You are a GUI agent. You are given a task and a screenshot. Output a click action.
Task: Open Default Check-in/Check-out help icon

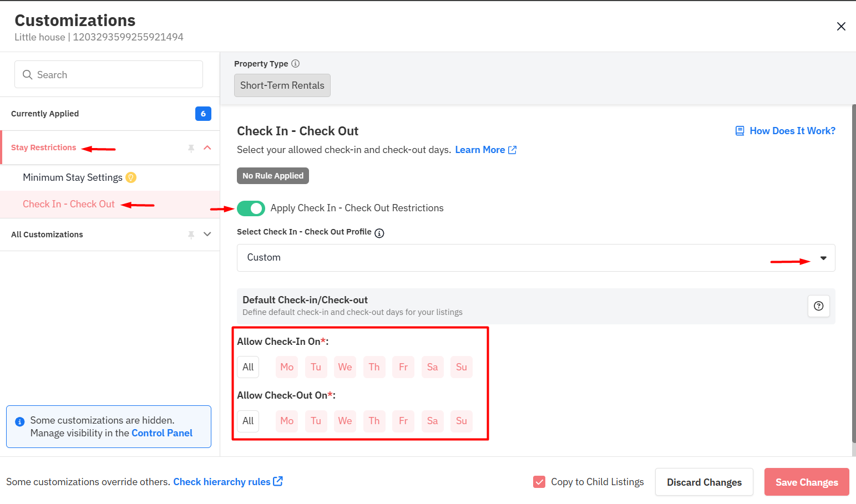[819, 306]
